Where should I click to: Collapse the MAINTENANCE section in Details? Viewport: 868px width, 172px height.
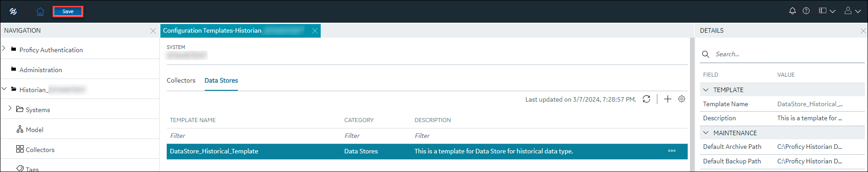coord(706,133)
